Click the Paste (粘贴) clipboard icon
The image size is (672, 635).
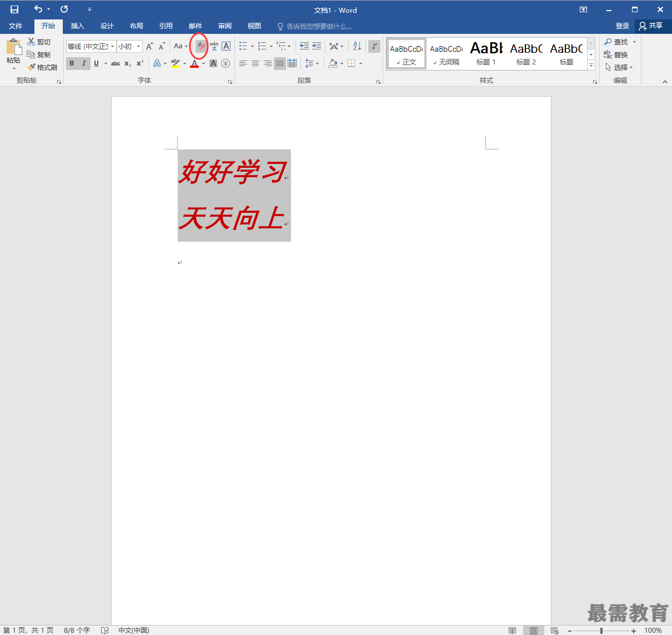(14, 47)
